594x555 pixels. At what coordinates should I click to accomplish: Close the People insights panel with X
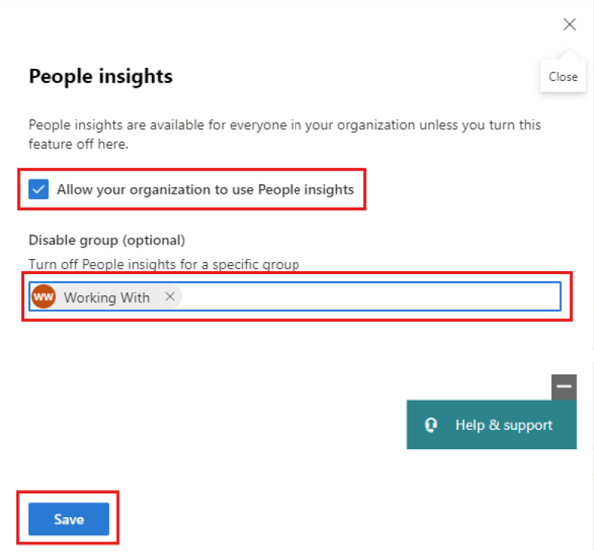point(569,25)
